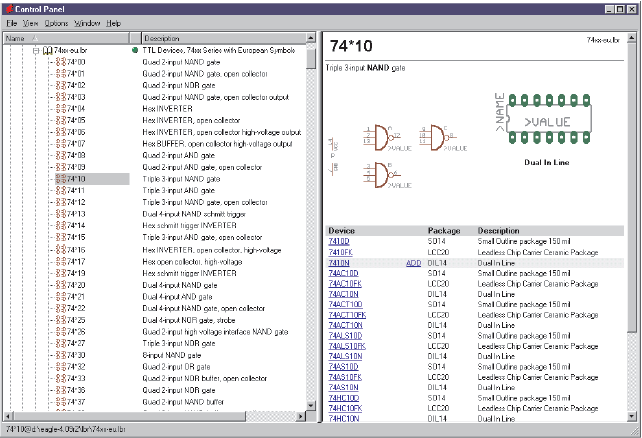This screenshot has height=438, width=642.
Task: Open the 74AS10FK device link
Action: (x=345, y=377)
